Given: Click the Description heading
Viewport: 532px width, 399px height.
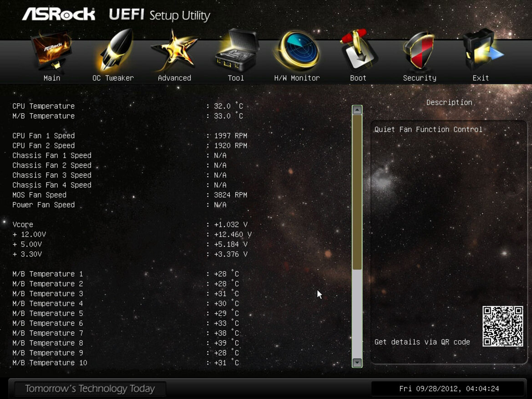Looking at the screenshot, I should pyautogui.click(x=449, y=102).
